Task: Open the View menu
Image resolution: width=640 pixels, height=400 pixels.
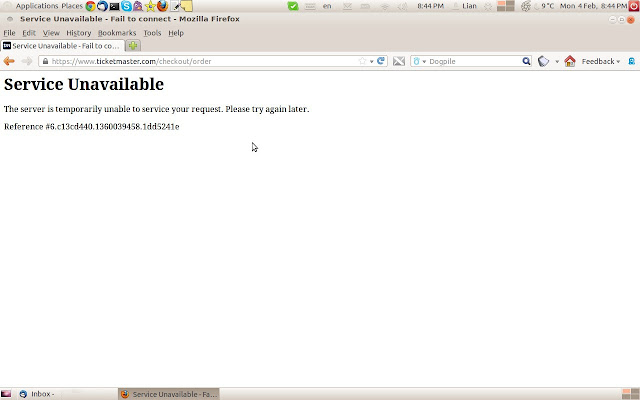Action: [x=51, y=33]
